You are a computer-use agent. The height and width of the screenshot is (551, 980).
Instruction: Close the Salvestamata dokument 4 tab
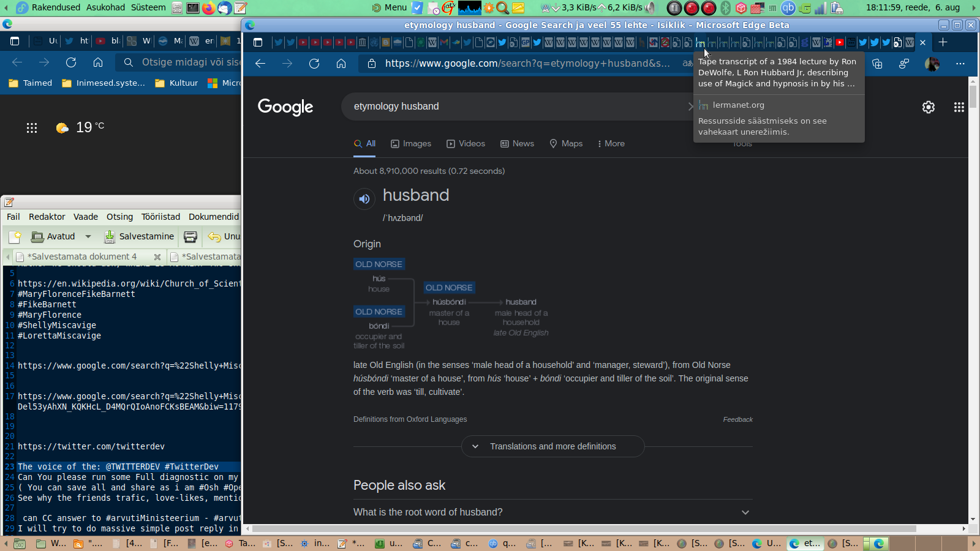[x=157, y=257]
